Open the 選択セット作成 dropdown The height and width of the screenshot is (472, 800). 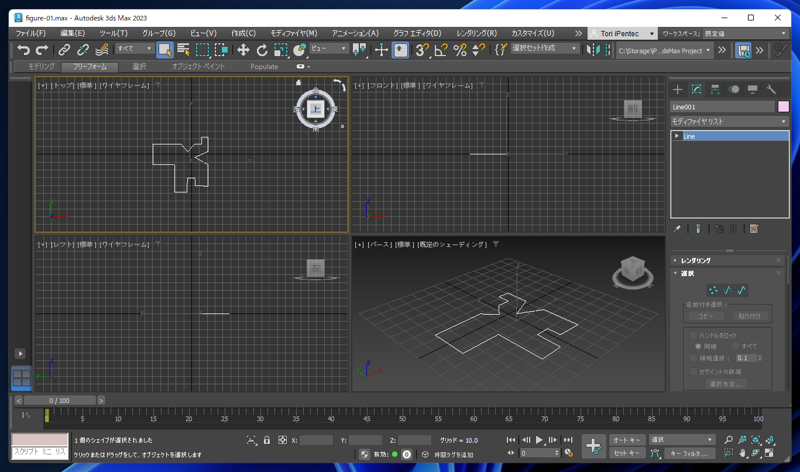click(x=544, y=48)
